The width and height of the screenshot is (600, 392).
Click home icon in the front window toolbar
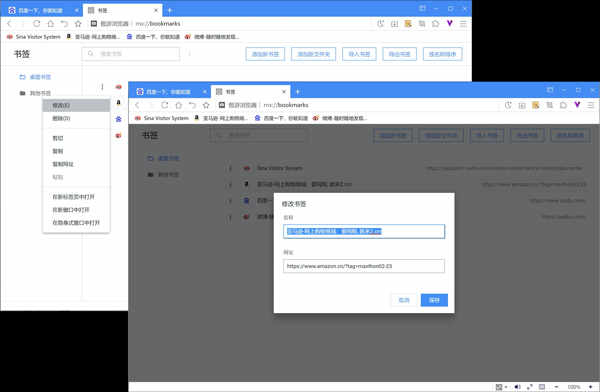pyautogui.click(x=178, y=105)
